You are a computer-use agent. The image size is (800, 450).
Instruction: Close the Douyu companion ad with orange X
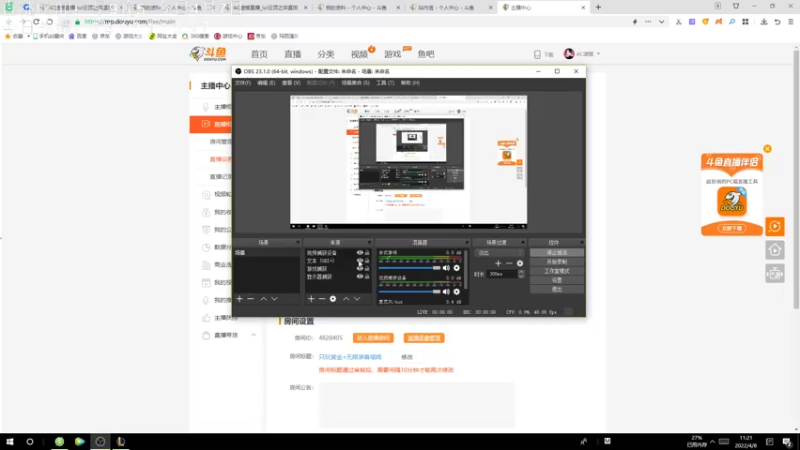click(767, 149)
